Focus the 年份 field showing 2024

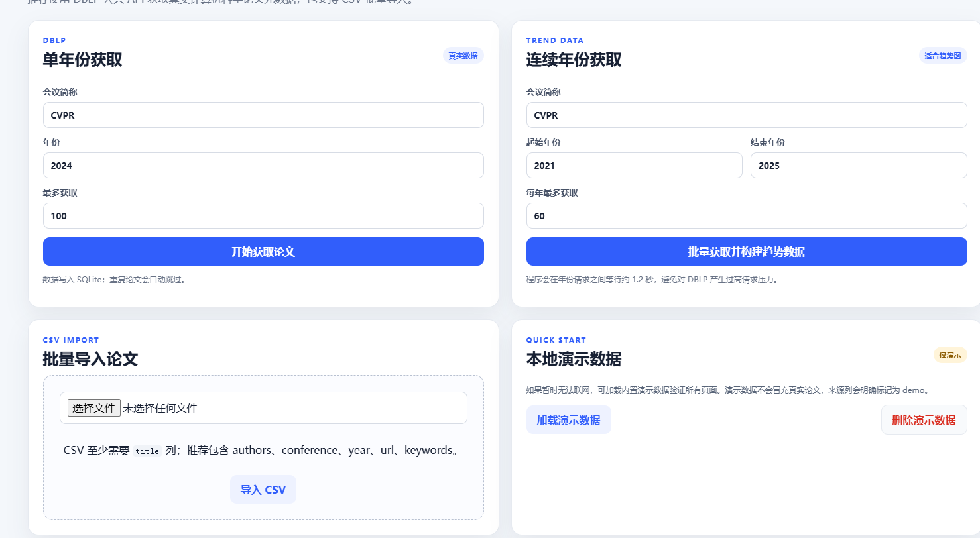point(263,166)
